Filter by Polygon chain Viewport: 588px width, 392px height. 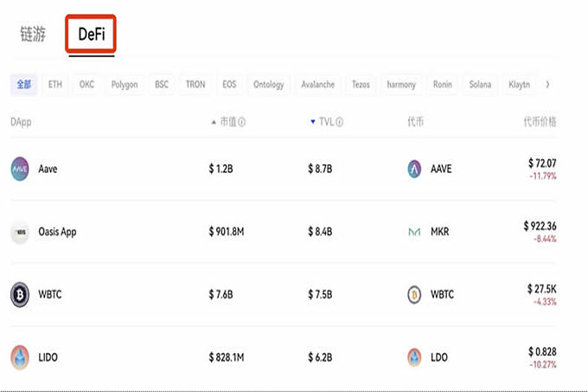tap(125, 85)
